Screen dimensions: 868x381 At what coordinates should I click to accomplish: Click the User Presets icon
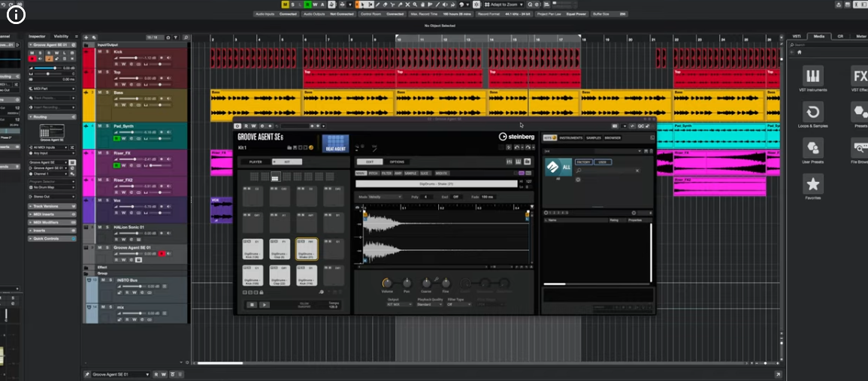[x=812, y=148]
